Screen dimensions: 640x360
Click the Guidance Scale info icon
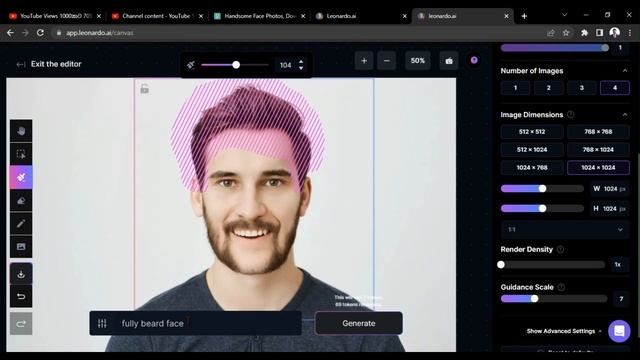pos(561,287)
